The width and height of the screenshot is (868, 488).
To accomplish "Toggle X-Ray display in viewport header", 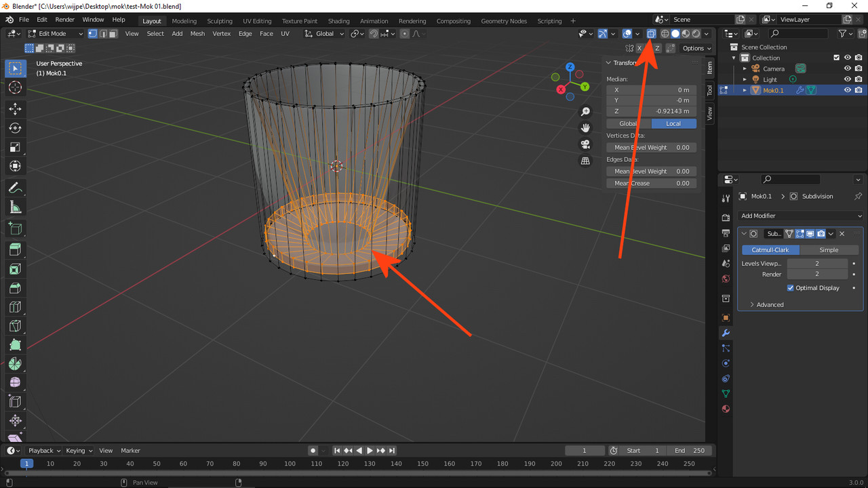I will coord(651,33).
